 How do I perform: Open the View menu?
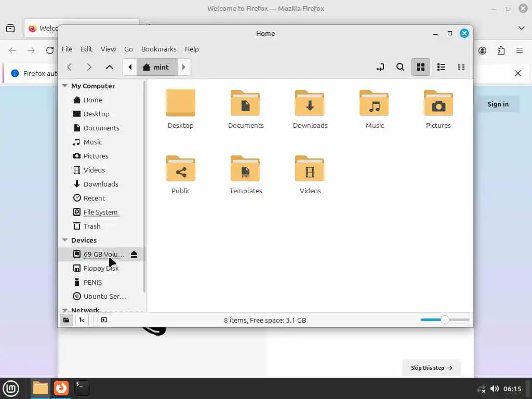108,49
